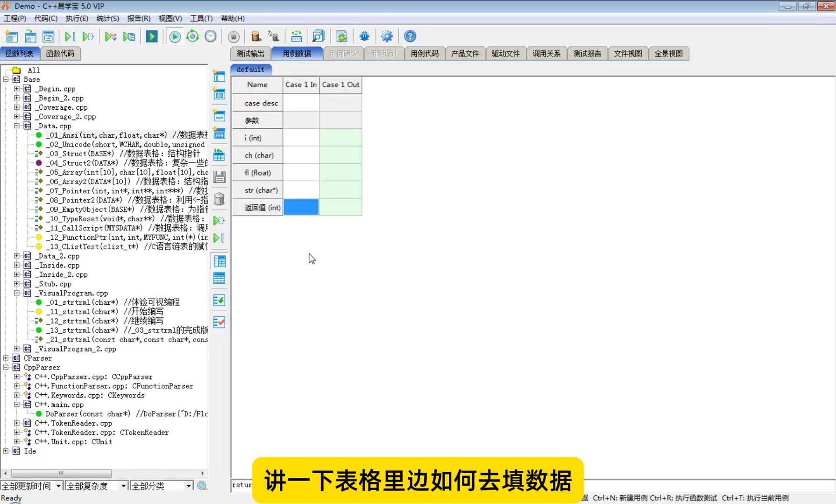Expand the _Stub.cpp tree node
This screenshot has height=504, width=836.
point(17,284)
